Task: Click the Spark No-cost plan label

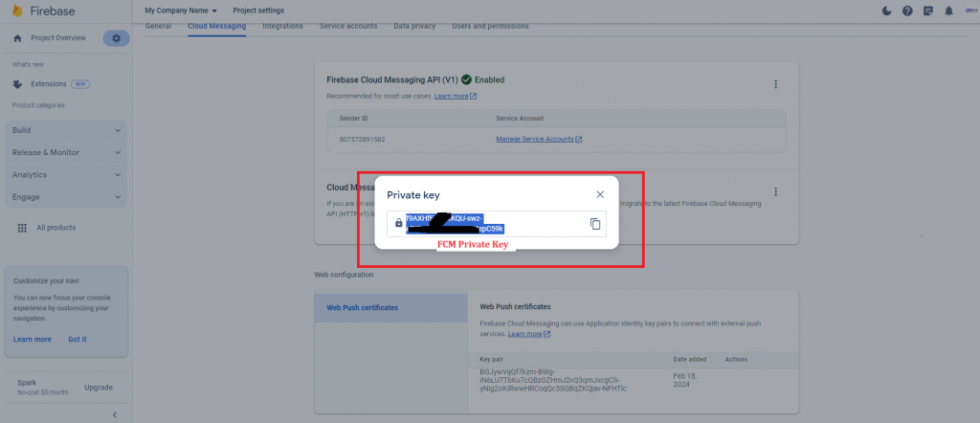Action: (x=40, y=387)
